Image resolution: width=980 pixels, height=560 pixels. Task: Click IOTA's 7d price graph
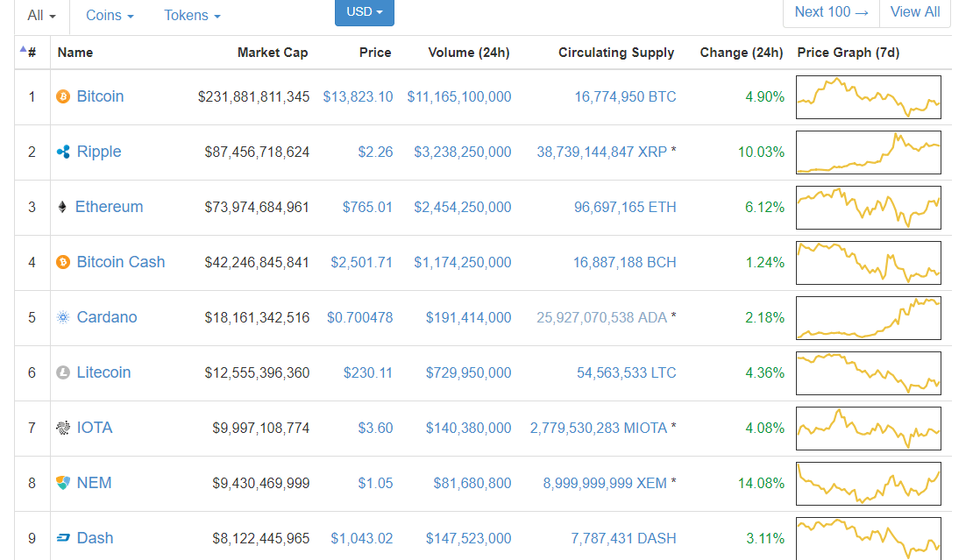[868, 429]
